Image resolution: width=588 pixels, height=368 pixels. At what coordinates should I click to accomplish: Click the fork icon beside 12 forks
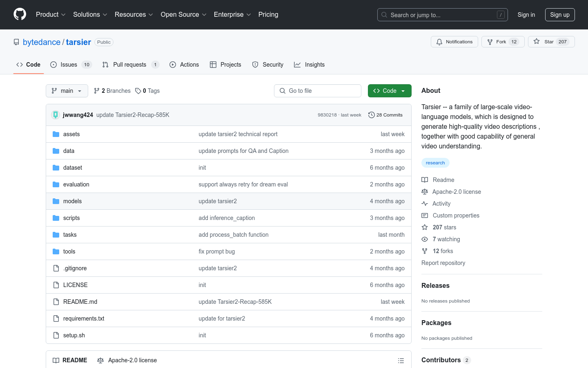pos(425,251)
